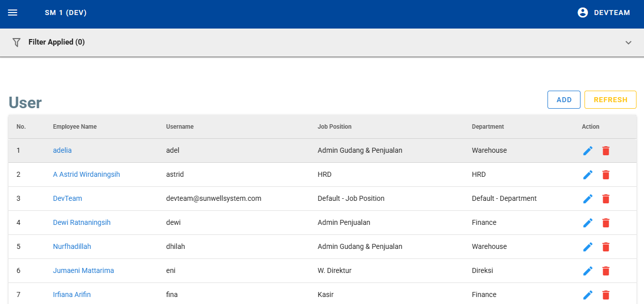The image size is (644, 304).
Task: Open the hamburger navigation menu
Action: 12,13
